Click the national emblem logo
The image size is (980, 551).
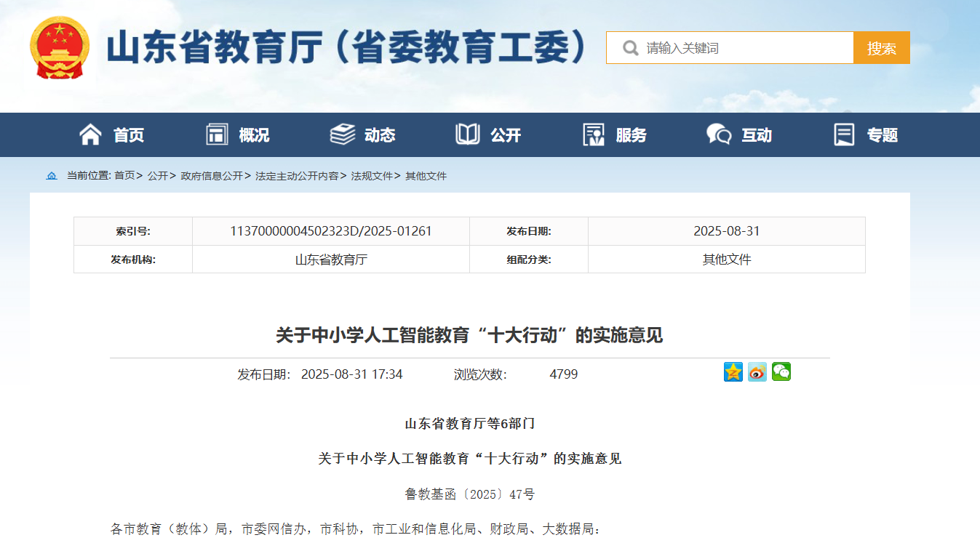[60, 48]
